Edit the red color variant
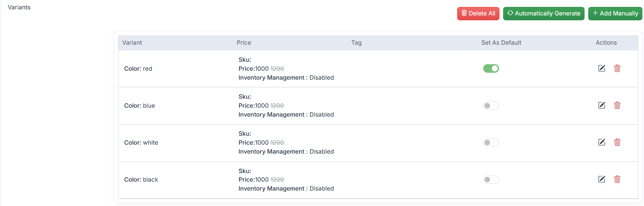The width and height of the screenshot is (644, 206). (601, 68)
